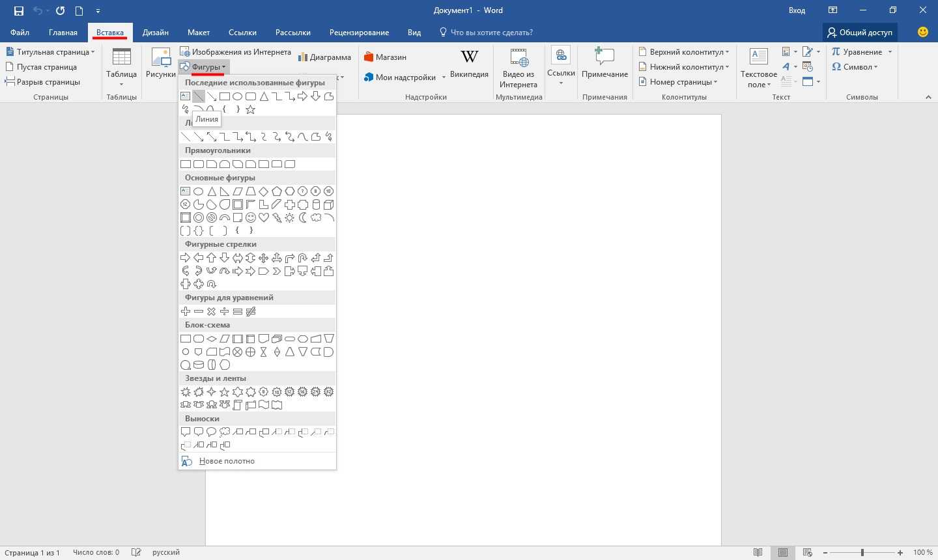Collapse the ribbon with the chevron arrow

[928, 97]
